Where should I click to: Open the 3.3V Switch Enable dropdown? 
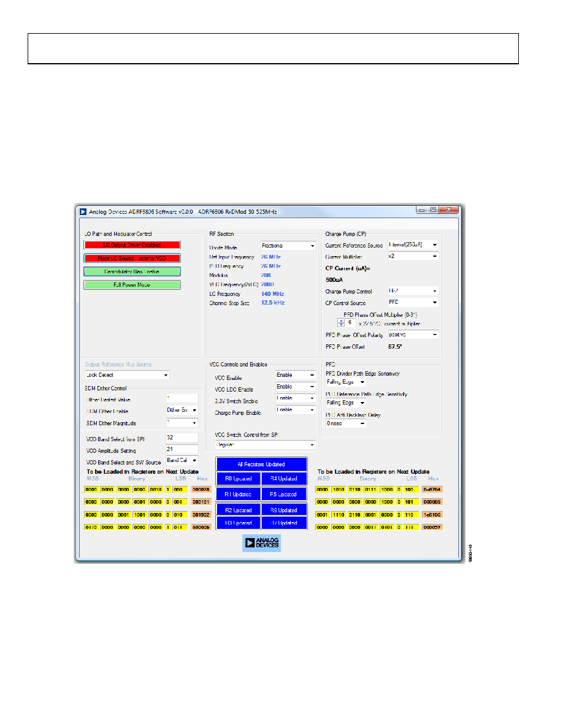click(296, 398)
